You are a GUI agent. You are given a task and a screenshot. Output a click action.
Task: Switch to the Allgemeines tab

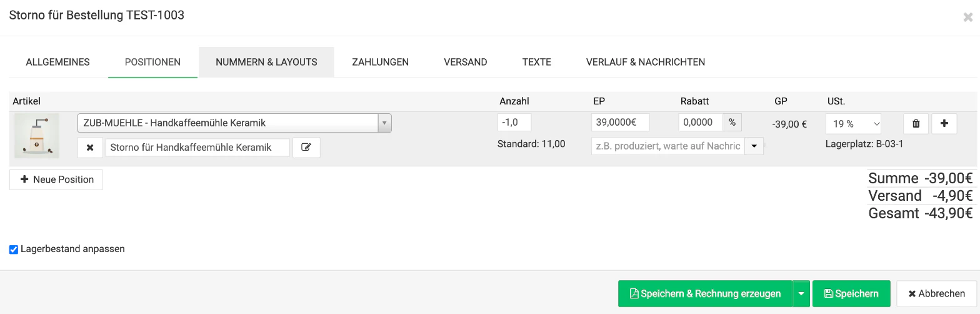(x=57, y=62)
